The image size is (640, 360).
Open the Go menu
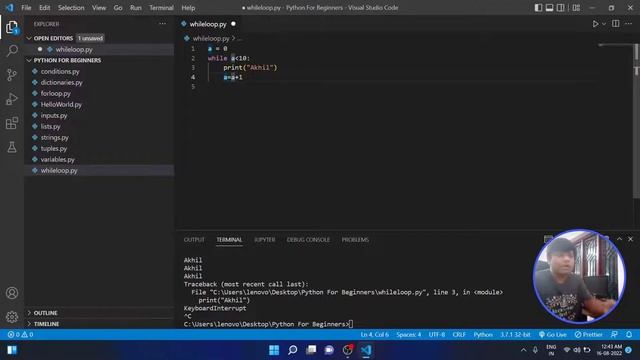tap(118, 8)
